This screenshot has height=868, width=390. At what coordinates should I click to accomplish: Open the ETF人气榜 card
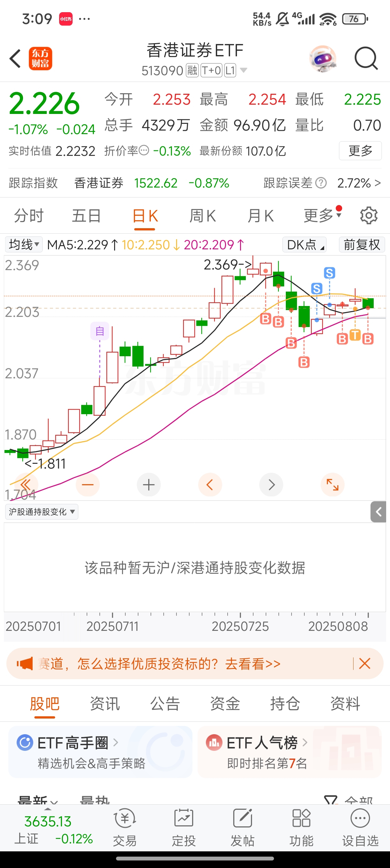coord(290,751)
